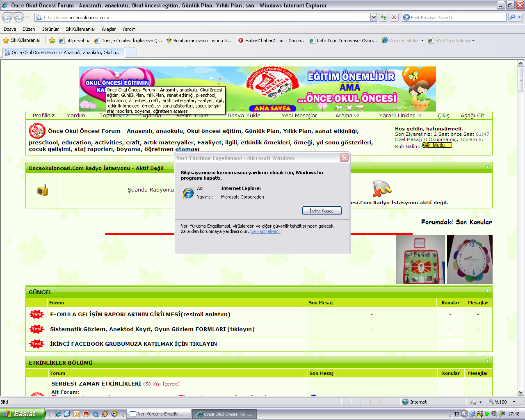
Task: Click the browser Back arrow button
Action: coord(7,17)
